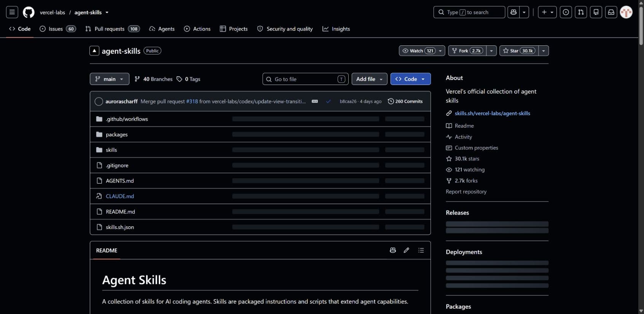Image resolution: width=644 pixels, height=314 pixels.
Task: Select the README tab header
Action: [x=107, y=250]
